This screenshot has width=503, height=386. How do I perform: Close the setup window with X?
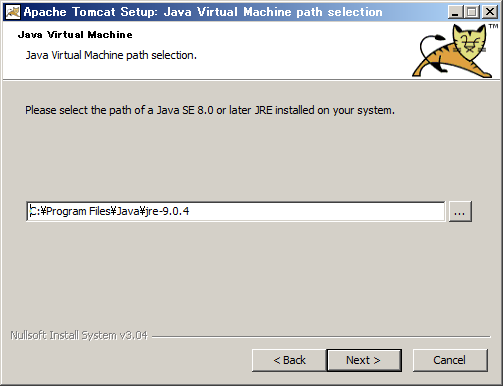(x=490, y=12)
